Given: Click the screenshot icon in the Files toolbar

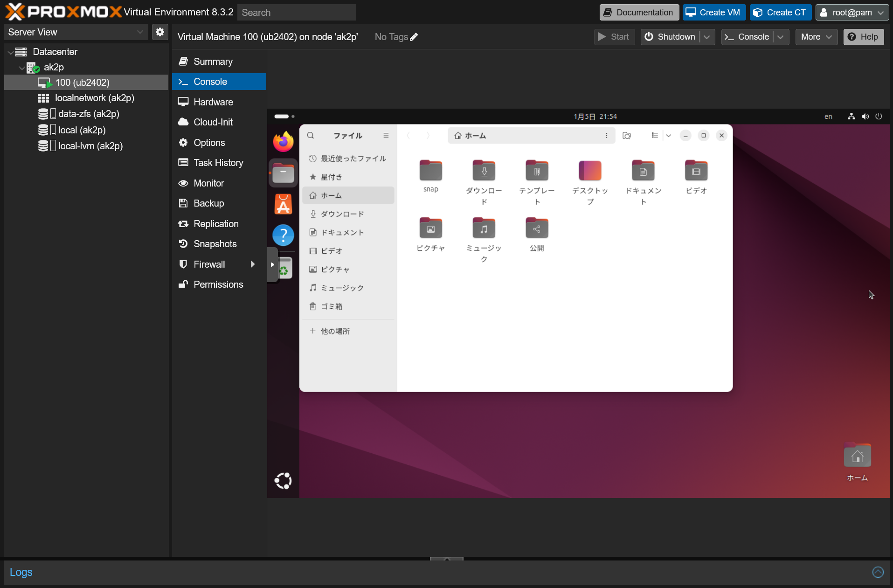Looking at the screenshot, I should click(x=627, y=135).
